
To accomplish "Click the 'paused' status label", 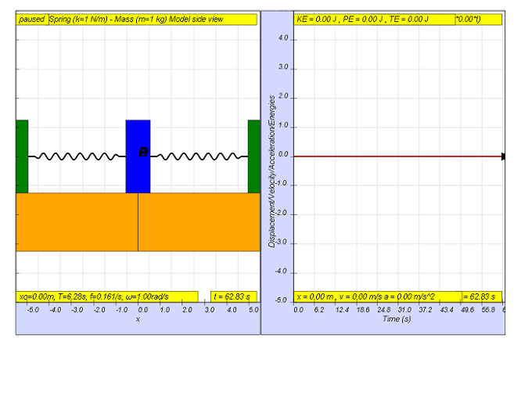I will point(32,20).
